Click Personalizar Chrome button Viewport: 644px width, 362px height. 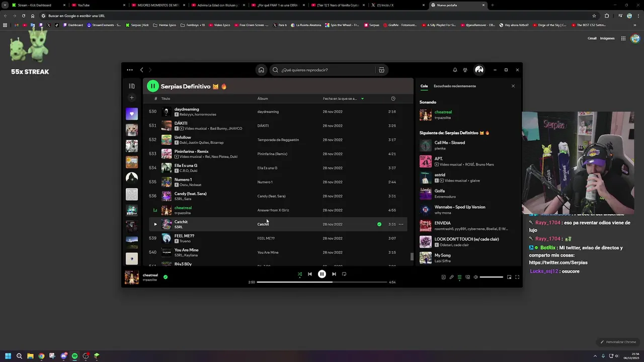[x=618, y=342]
